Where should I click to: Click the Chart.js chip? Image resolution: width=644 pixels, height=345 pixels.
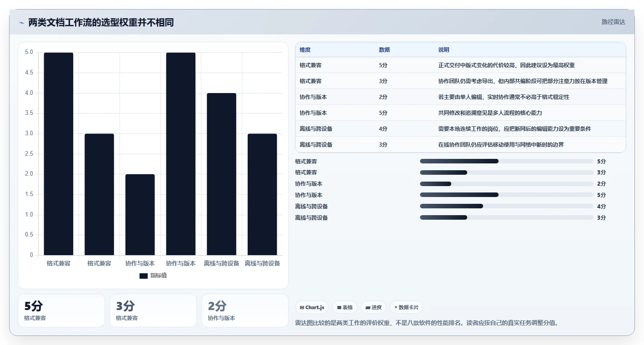(312, 307)
